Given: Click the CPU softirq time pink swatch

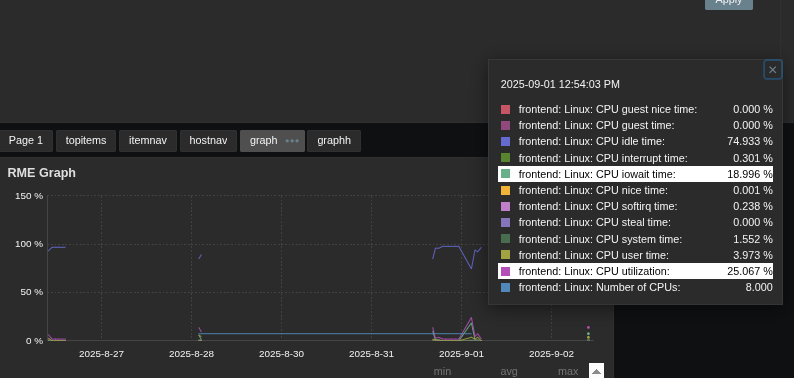Looking at the screenshot, I should (505, 207).
